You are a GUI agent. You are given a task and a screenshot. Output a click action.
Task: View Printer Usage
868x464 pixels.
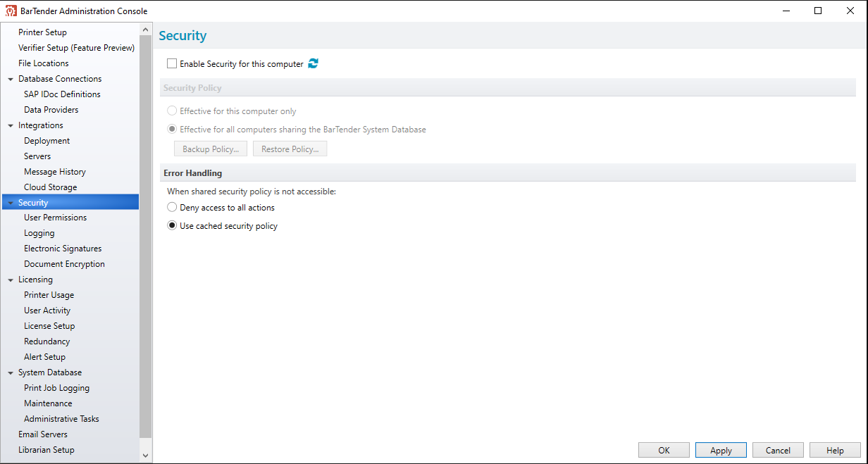(49, 295)
